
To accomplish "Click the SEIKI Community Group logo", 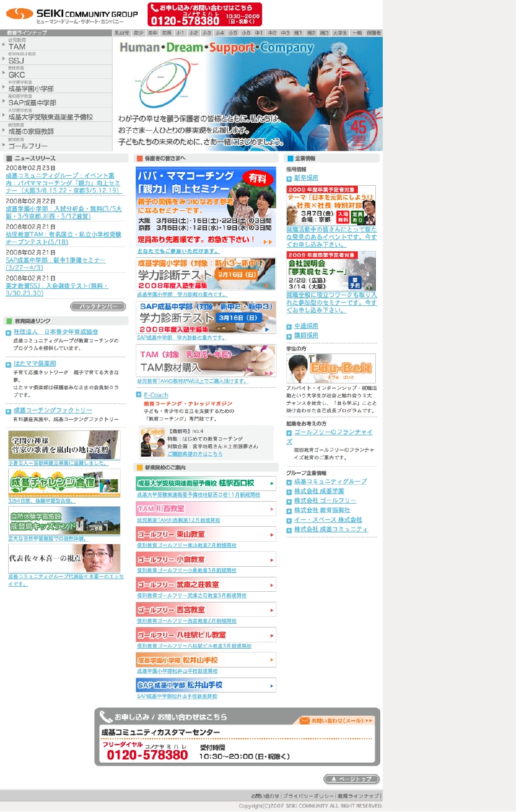I will point(72,14).
